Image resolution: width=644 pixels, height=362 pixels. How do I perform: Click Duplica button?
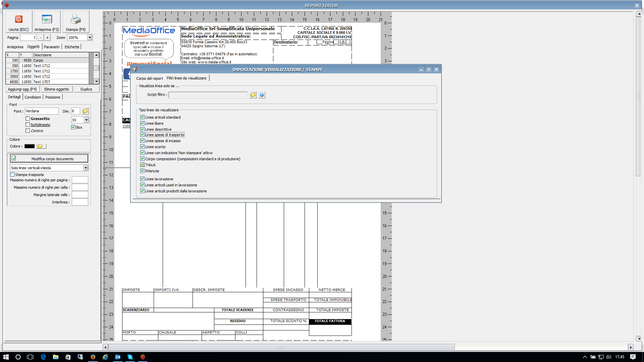pos(86,89)
